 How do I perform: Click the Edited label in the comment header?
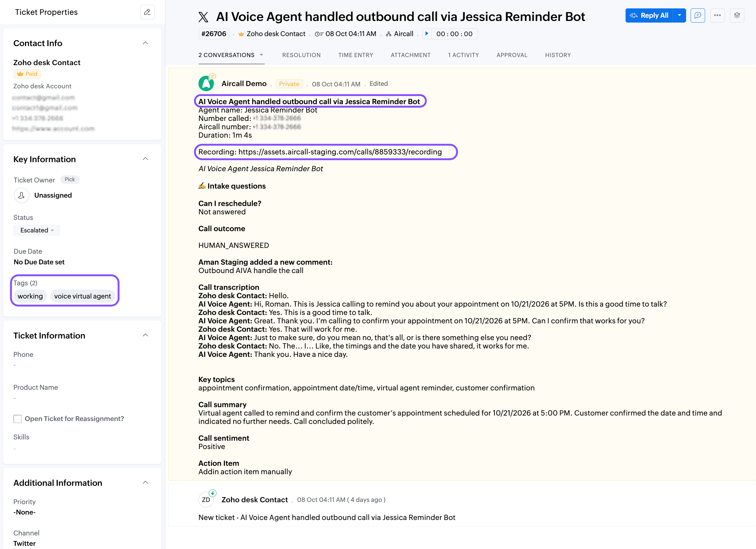point(378,84)
